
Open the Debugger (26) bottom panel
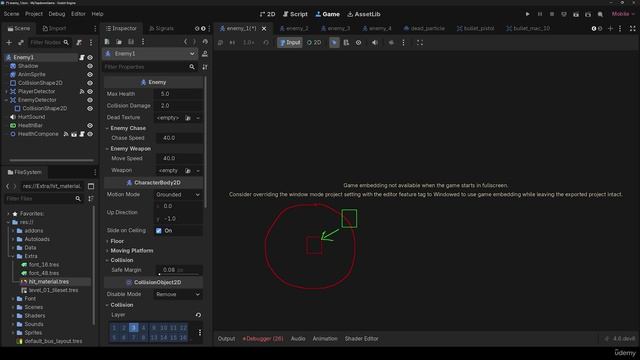[263, 339]
